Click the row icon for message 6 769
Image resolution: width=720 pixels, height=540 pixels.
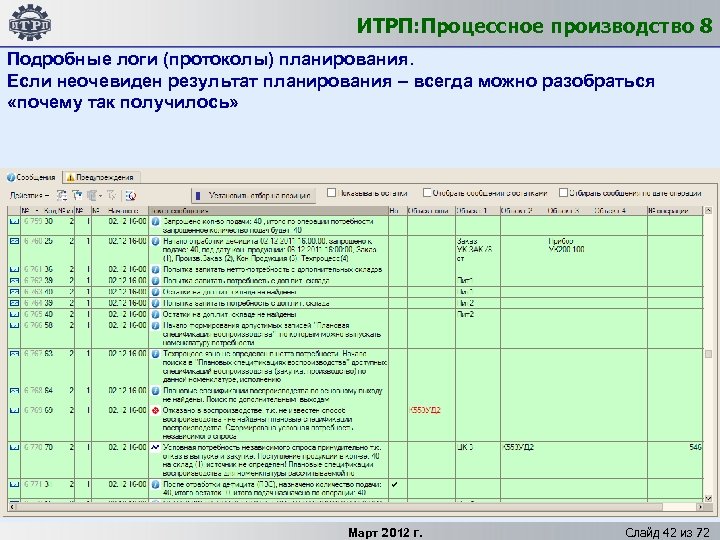[15, 410]
